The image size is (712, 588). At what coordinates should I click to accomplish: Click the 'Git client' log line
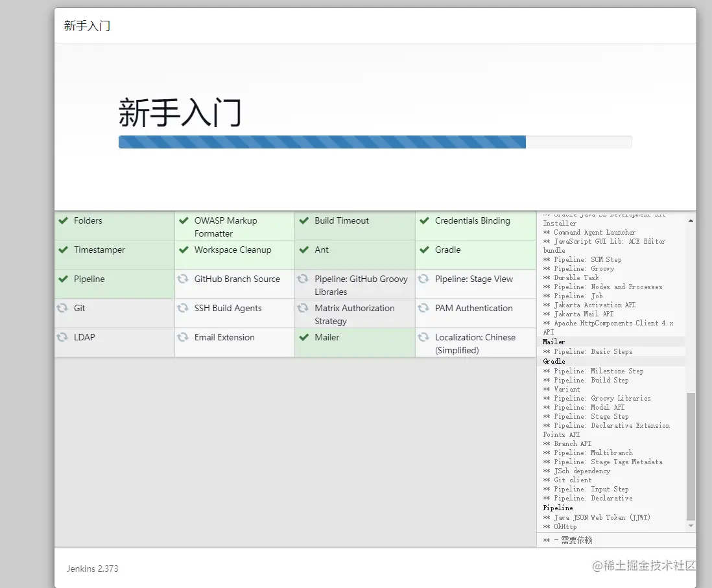(x=567, y=480)
